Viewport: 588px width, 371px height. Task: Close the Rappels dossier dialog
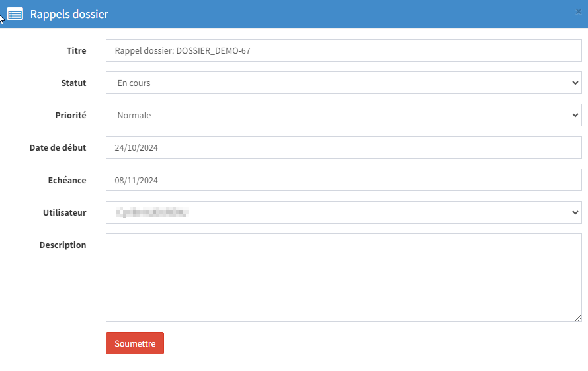(579, 12)
